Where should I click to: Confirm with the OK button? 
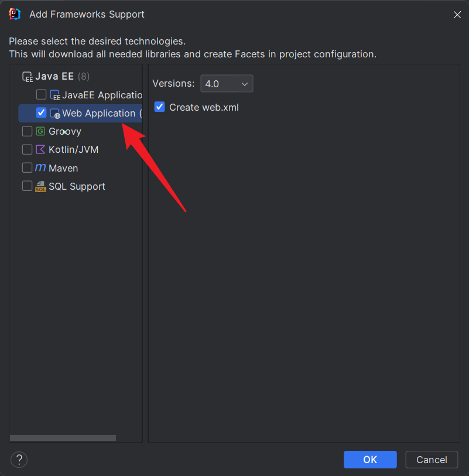370,460
